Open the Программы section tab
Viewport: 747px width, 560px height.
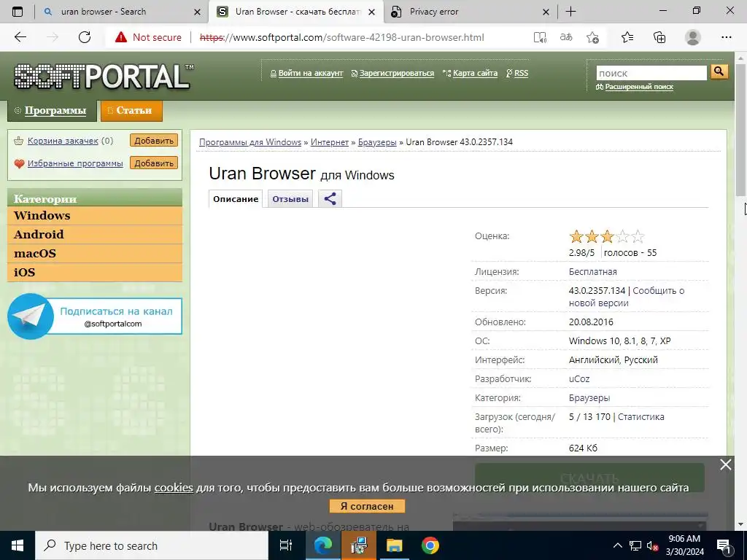pos(52,111)
